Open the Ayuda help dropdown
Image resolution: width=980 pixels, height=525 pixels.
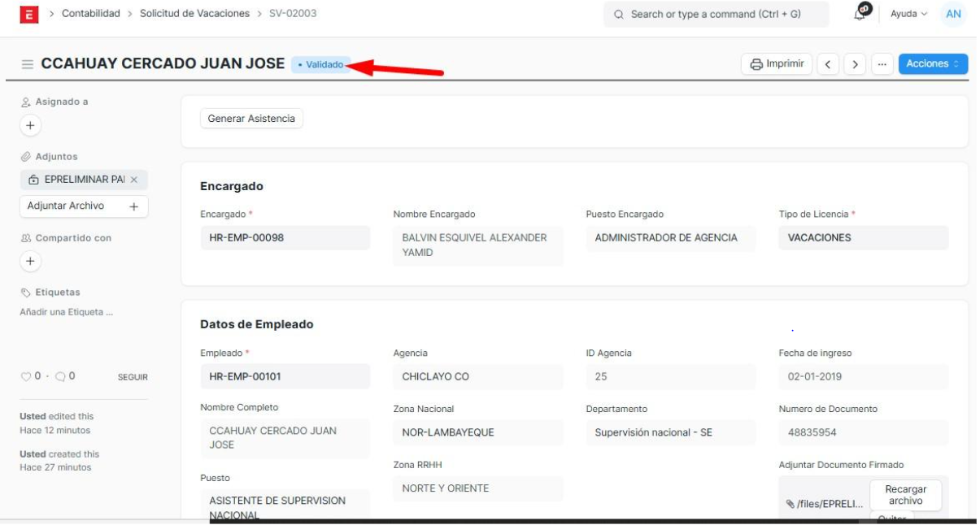pos(908,14)
